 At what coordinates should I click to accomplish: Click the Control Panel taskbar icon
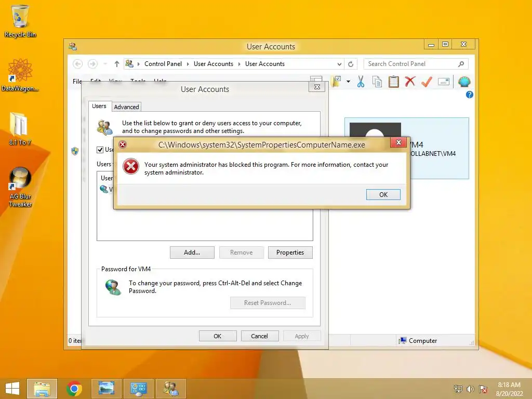coord(138,389)
